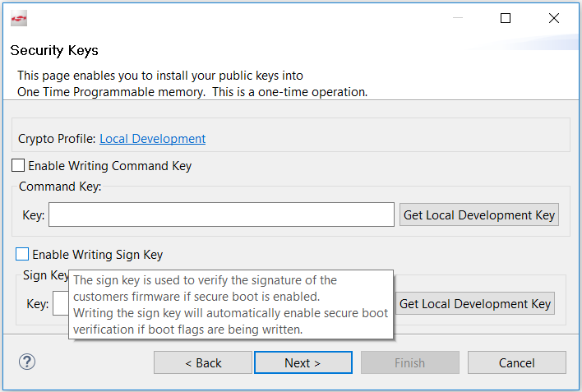582x392 pixels.
Task: Click the sign key tooltip text
Action: coord(230,304)
